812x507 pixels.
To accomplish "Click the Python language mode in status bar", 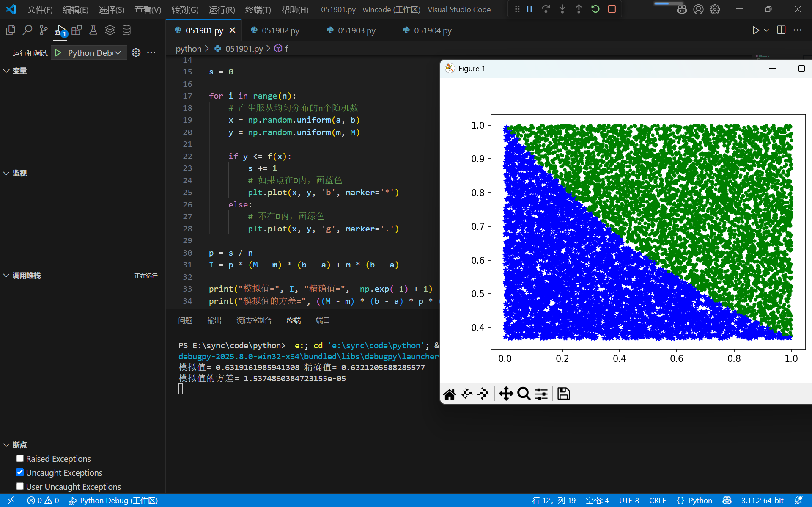I will (x=700, y=500).
